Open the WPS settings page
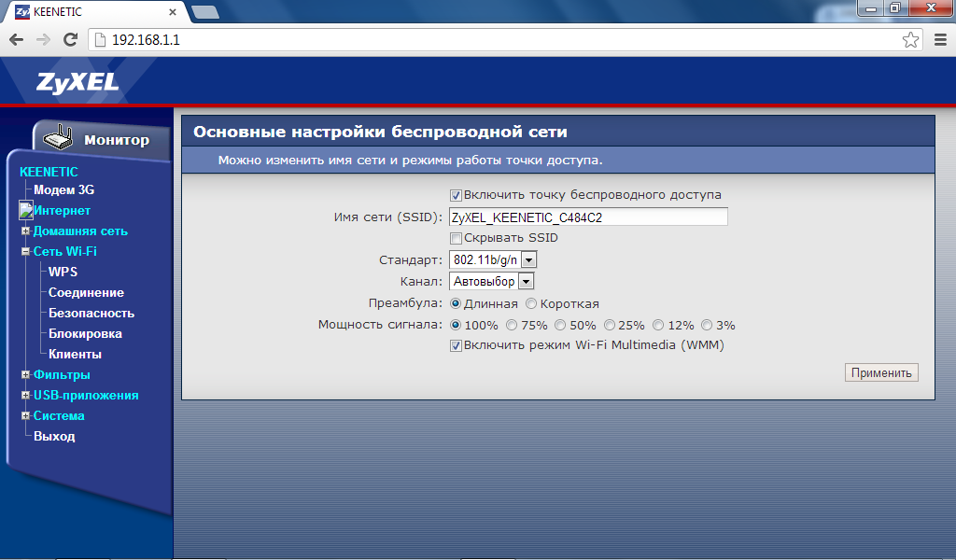This screenshot has width=956, height=560. [x=63, y=272]
